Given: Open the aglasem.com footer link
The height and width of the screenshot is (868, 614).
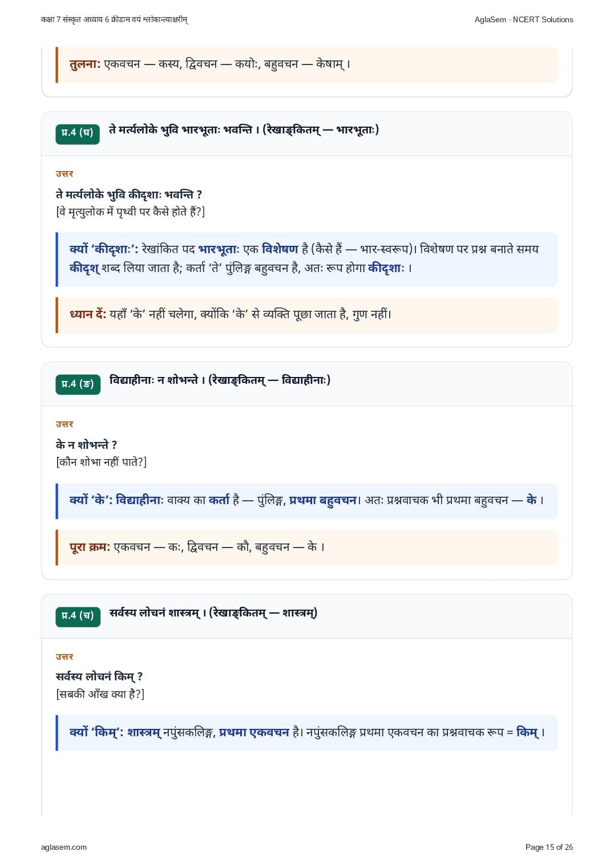Looking at the screenshot, I should pos(64,847).
